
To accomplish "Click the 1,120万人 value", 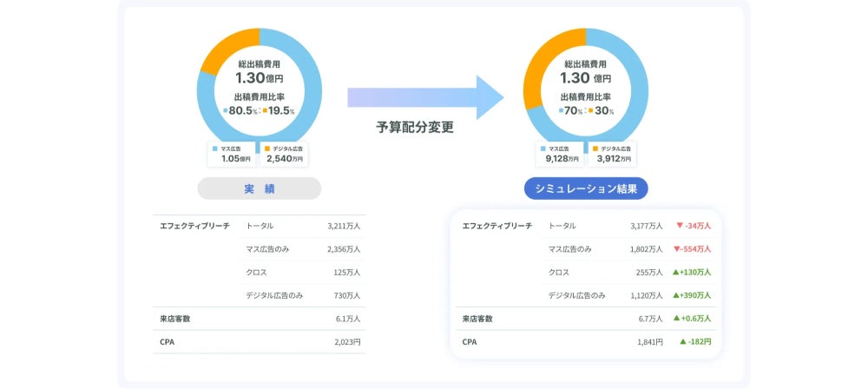I will coord(647,295).
